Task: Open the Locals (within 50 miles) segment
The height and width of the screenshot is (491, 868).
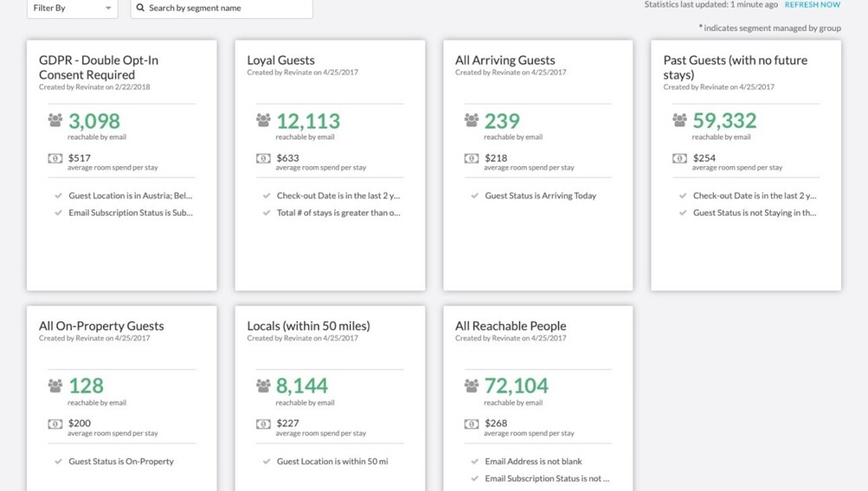Action: click(x=308, y=326)
